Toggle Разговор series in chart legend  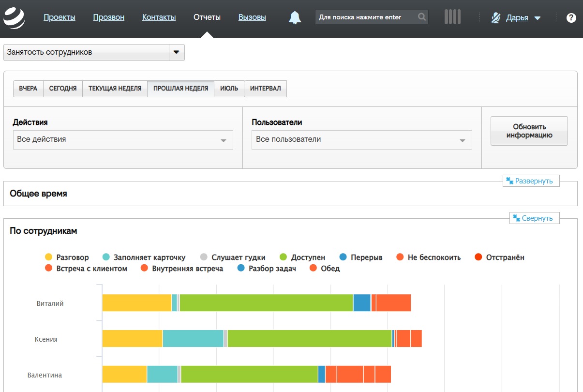coord(67,257)
